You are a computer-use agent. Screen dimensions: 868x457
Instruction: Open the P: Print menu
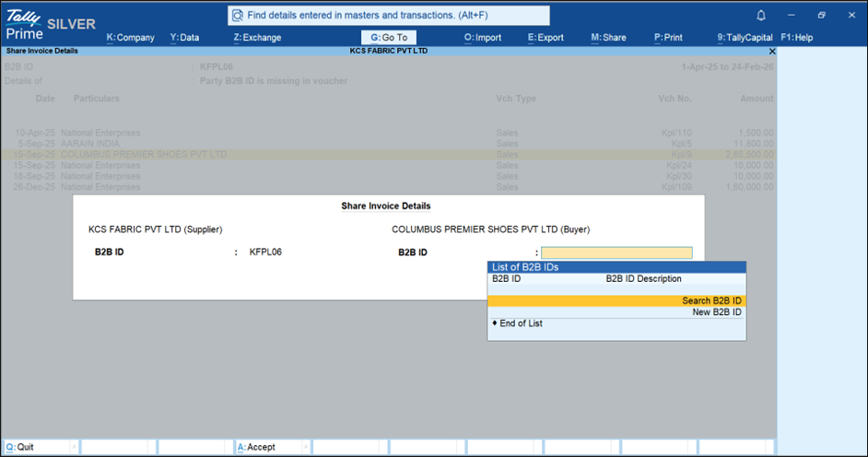coord(668,38)
